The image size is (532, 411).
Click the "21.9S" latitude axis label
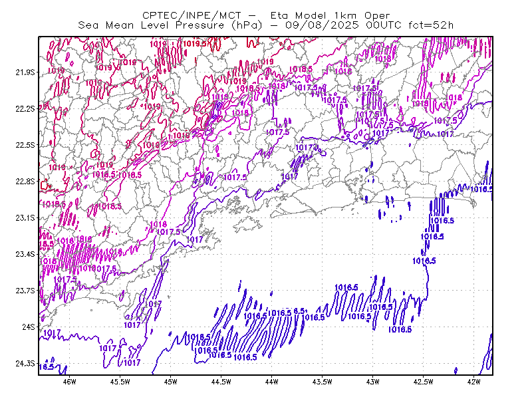coord(25,72)
